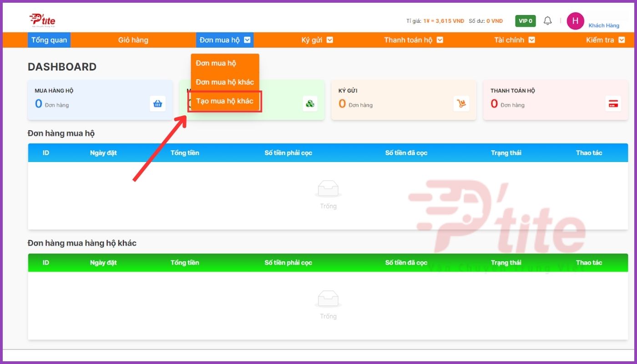
Task: Click the Ptite logo
Action: coord(42,20)
